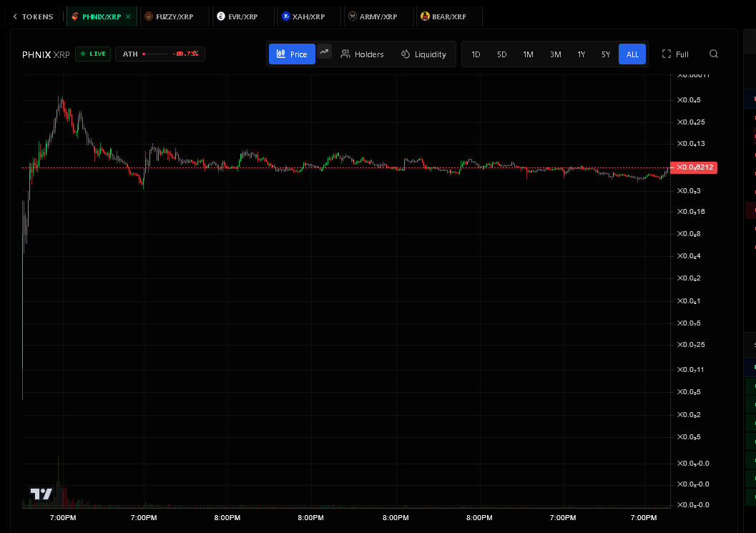Go back to the TOKENS list
Image resolution: width=756 pixels, height=533 pixels.
tap(34, 16)
